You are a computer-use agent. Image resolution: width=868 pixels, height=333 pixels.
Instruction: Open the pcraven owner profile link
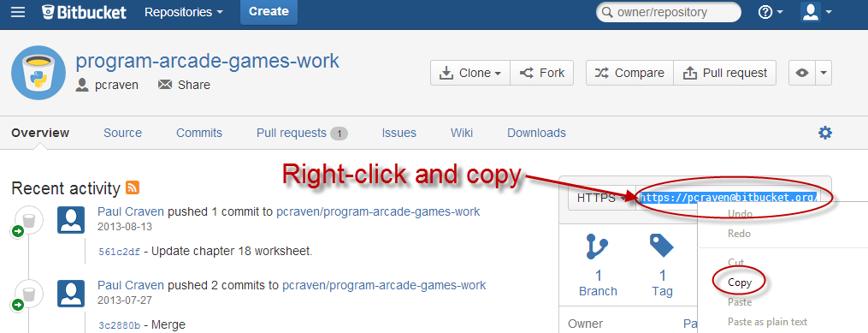[108, 85]
